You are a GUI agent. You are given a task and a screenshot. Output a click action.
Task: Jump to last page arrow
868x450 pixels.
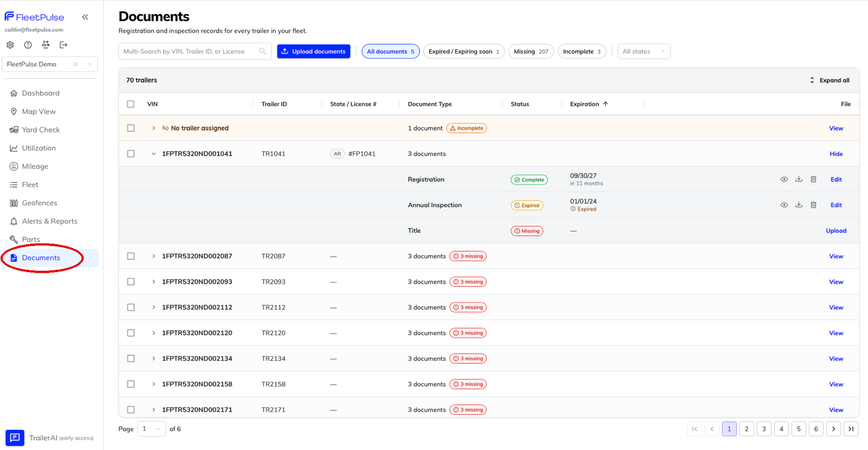click(851, 429)
